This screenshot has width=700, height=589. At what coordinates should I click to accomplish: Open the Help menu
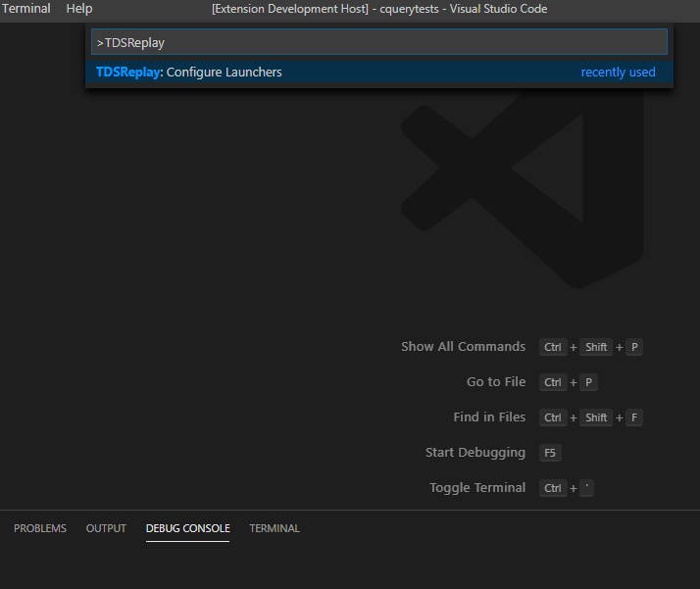[79, 9]
